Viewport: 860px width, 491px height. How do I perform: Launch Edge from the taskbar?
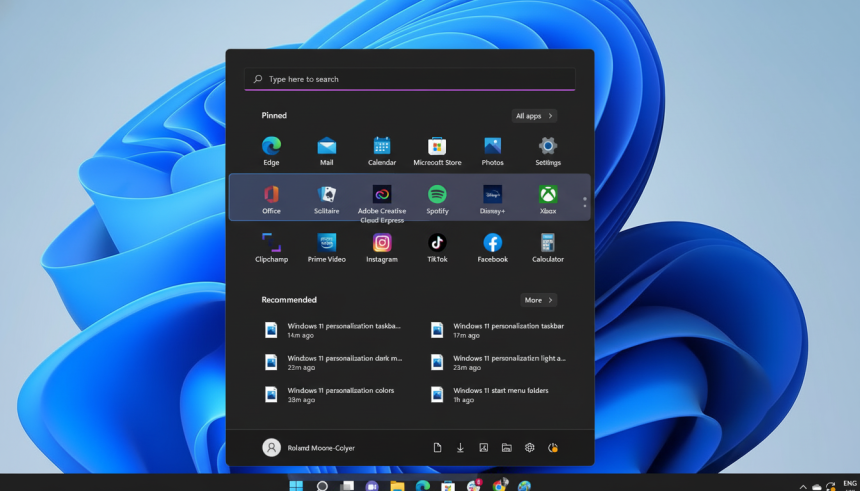422,486
